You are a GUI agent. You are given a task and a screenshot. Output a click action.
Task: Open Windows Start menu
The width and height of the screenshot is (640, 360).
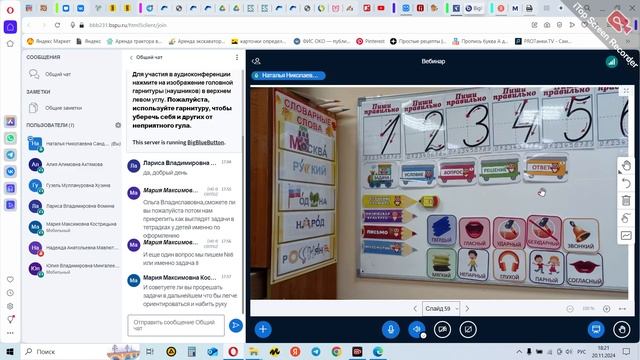click(10, 351)
